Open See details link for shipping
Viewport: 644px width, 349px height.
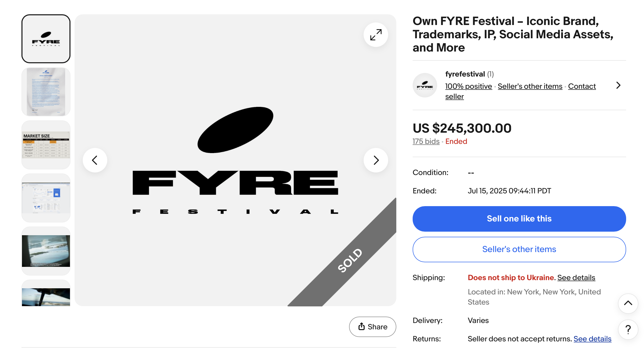click(576, 278)
